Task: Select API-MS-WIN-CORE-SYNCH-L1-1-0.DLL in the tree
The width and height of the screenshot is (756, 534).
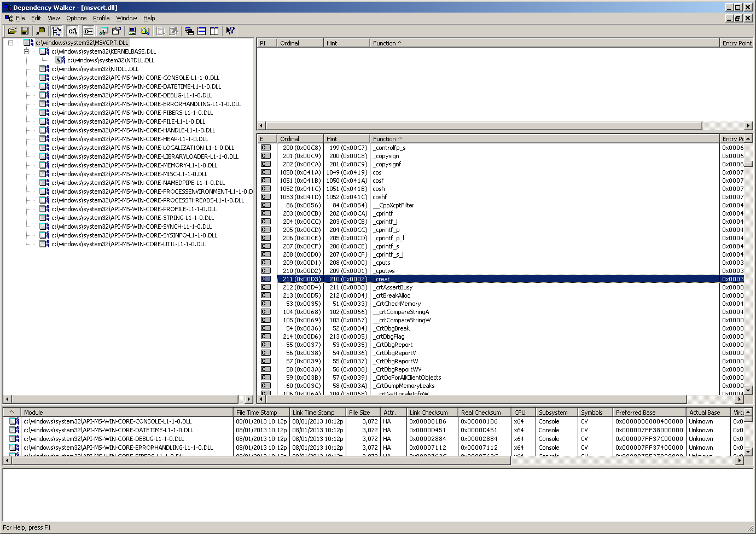Action: click(x=131, y=227)
